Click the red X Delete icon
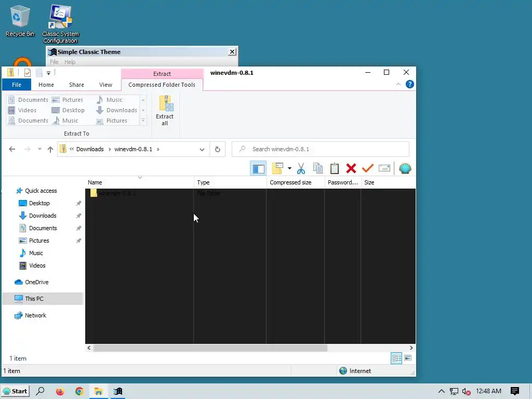Viewport: 532px width, 399px height. point(351,169)
